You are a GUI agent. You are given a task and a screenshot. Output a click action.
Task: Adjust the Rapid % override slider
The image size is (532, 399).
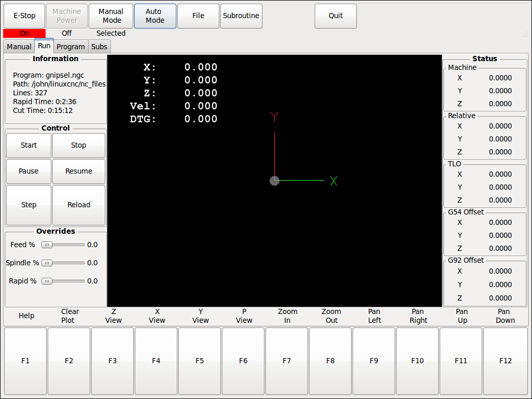click(x=63, y=281)
